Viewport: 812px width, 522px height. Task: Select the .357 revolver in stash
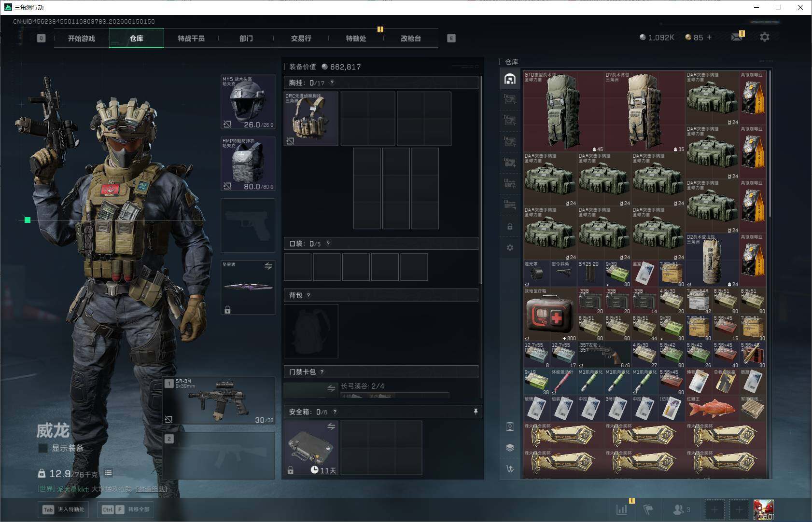(x=604, y=355)
